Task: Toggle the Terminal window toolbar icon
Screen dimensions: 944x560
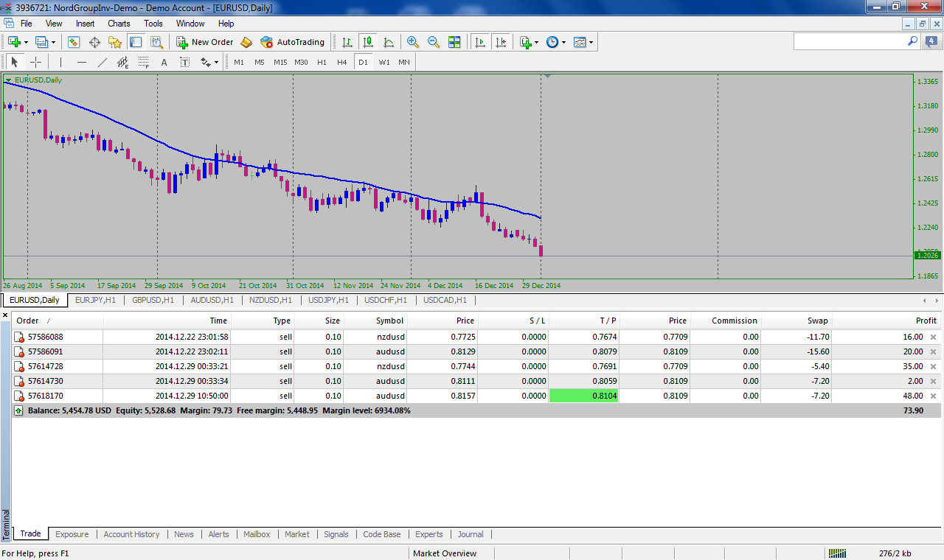Action: tap(135, 42)
